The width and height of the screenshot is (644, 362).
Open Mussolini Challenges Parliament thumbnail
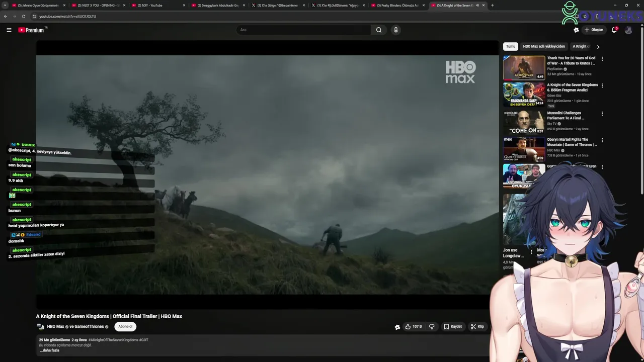coord(524,122)
